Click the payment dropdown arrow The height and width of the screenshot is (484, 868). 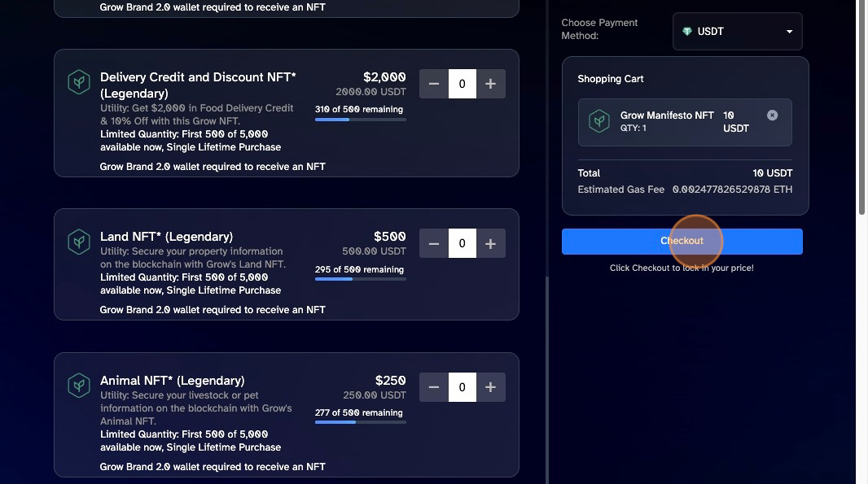point(789,32)
